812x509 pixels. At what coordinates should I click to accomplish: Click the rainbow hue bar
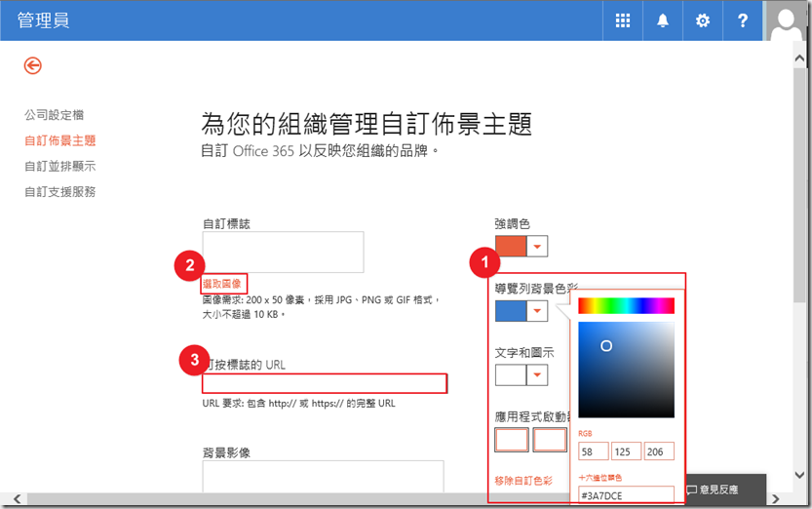(x=626, y=306)
